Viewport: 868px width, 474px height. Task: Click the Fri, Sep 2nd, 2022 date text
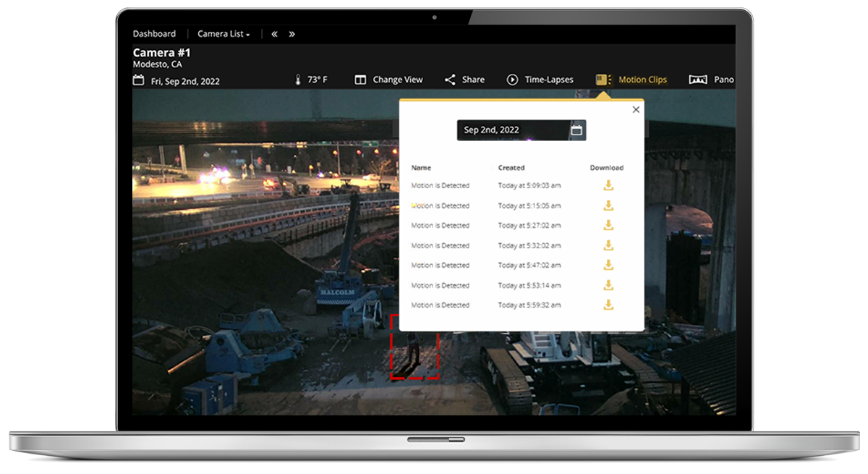pyautogui.click(x=185, y=81)
